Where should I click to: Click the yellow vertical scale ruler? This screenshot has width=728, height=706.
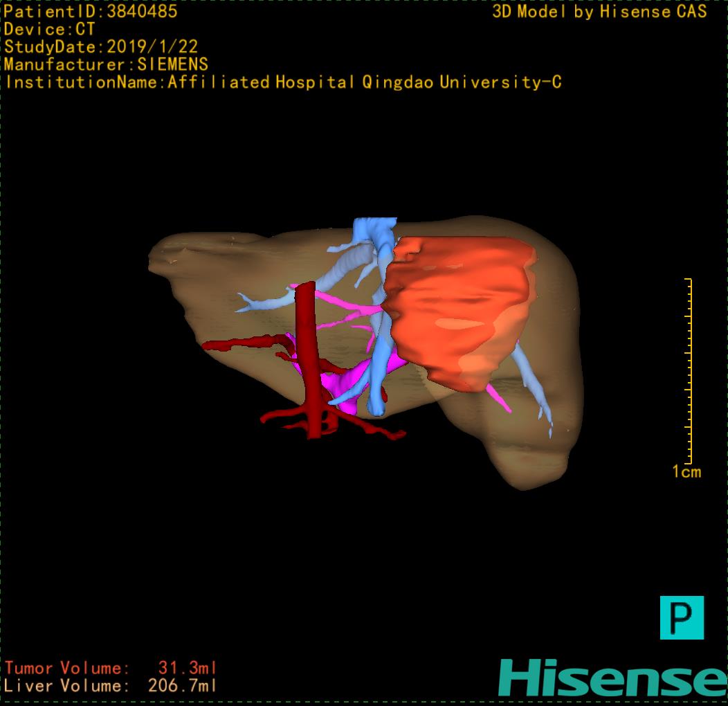689,370
